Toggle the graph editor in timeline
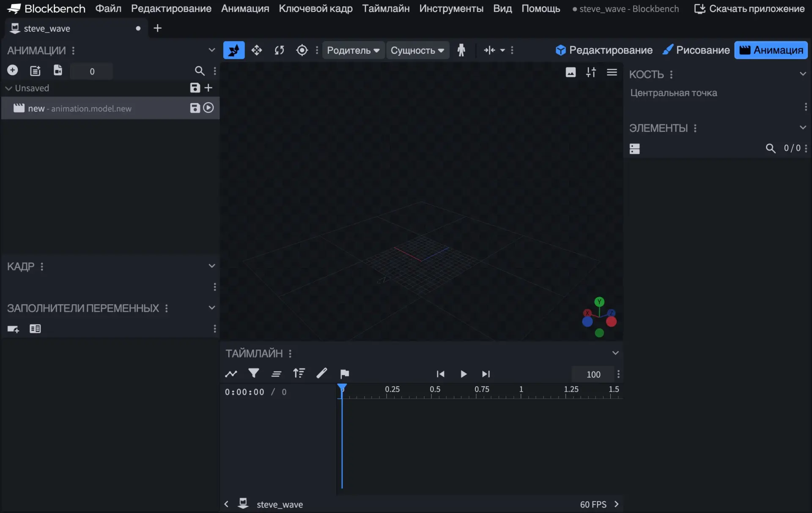The height and width of the screenshot is (513, 812). [x=231, y=374]
